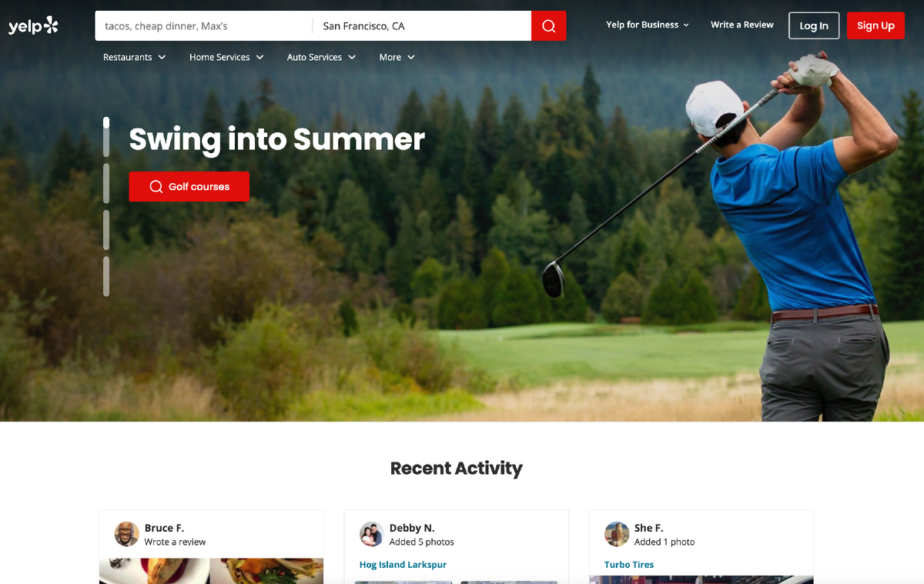
Task: Expand the Auto Services dropdown
Action: [x=322, y=57]
